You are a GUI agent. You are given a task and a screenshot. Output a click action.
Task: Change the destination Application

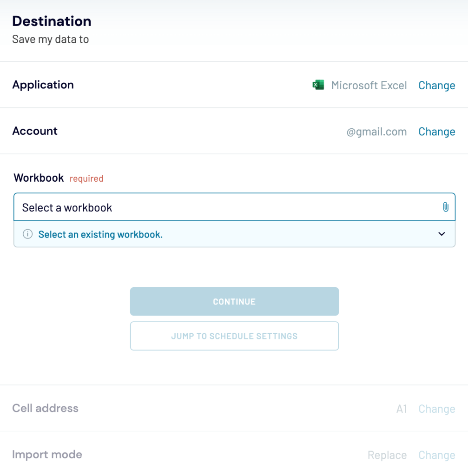point(436,85)
